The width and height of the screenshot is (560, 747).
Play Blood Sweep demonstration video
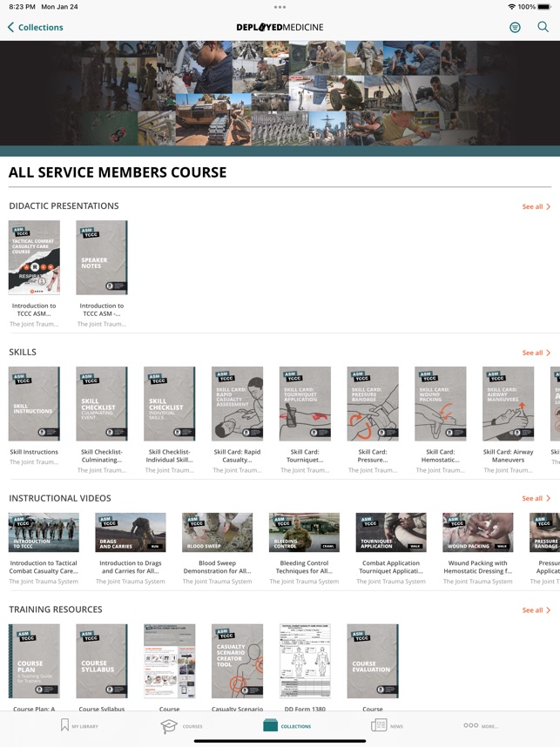click(218, 532)
